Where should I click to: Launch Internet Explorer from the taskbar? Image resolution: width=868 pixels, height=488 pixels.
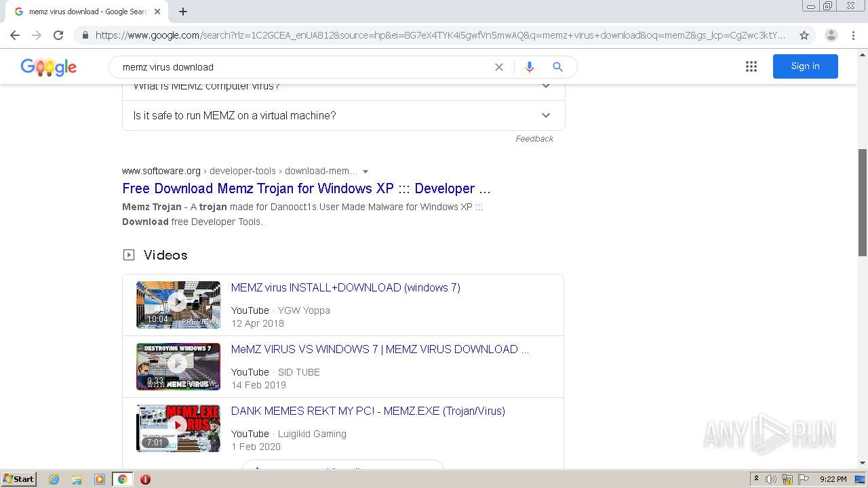[x=54, y=479]
